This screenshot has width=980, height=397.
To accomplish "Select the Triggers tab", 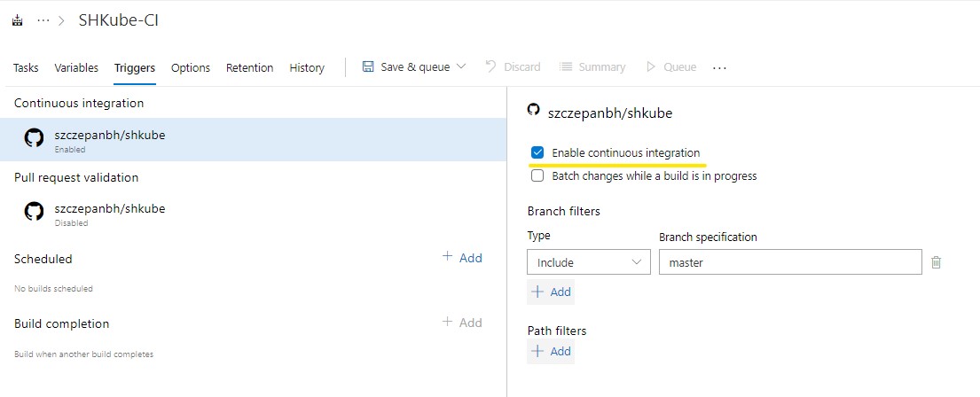I will pyautogui.click(x=135, y=67).
